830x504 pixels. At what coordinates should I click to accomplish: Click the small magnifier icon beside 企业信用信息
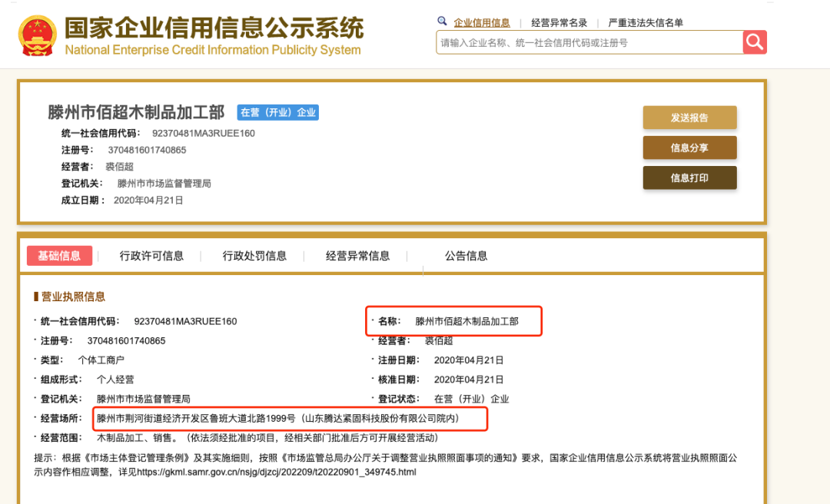click(442, 22)
